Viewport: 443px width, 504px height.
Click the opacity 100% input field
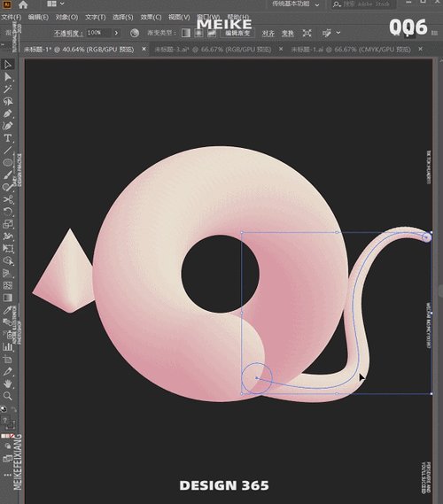98,33
